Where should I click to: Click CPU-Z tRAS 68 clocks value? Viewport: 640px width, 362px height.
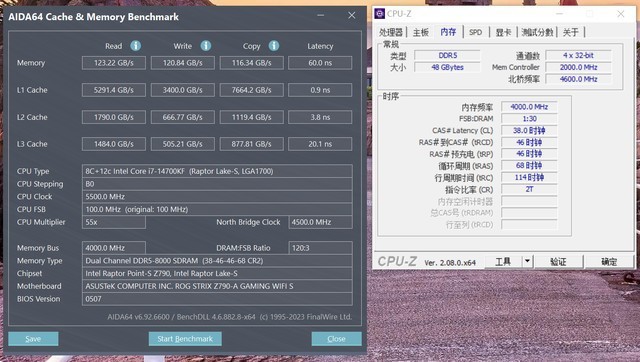tap(529, 166)
